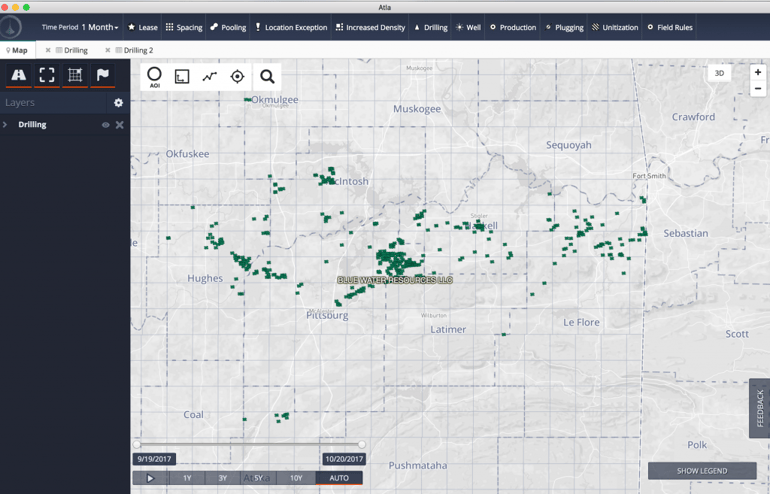The width and height of the screenshot is (770, 494).
Task: Select the circle AOI tool
Action: [x=154, y=77]
